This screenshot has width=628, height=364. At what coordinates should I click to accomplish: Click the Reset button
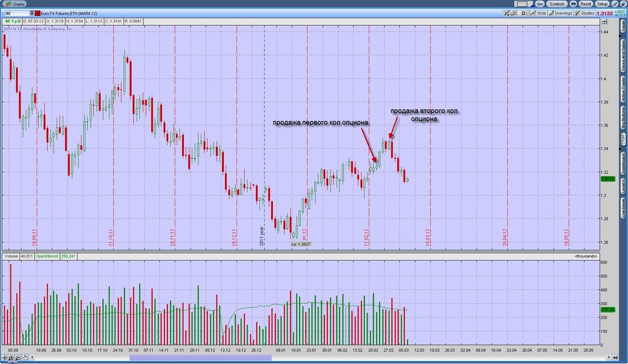pyautogui.click(x=586, y=4)
